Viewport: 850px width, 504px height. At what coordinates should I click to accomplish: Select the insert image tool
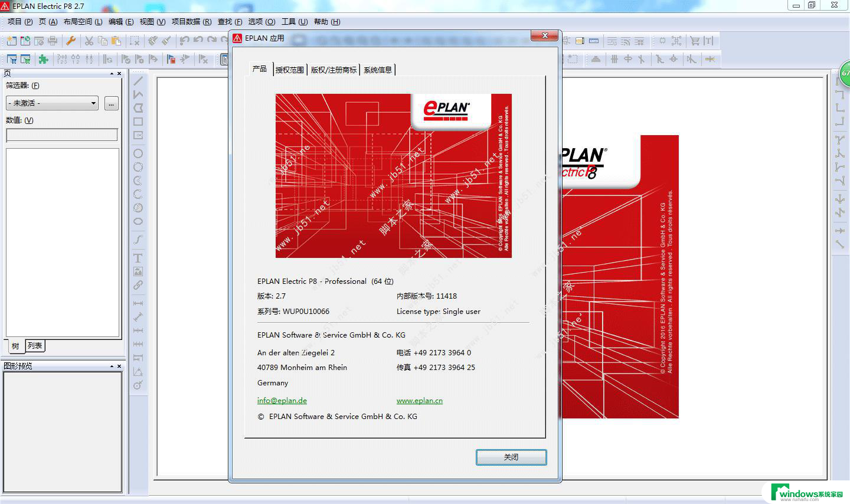138,271
